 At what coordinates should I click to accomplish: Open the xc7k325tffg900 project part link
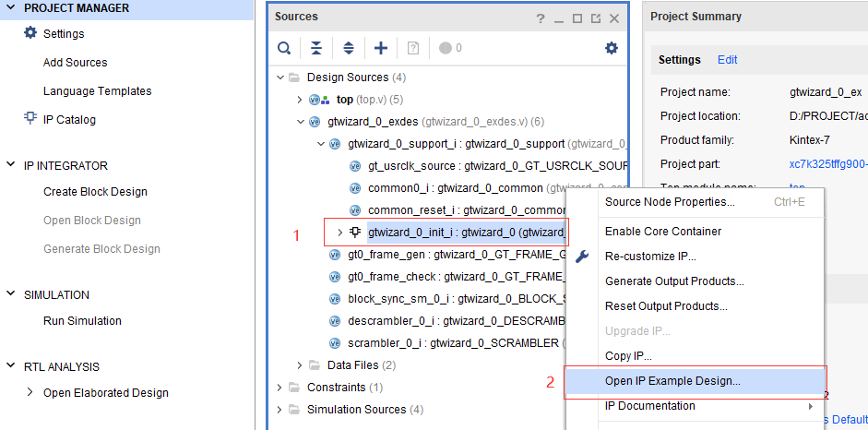tap(828, 164)
